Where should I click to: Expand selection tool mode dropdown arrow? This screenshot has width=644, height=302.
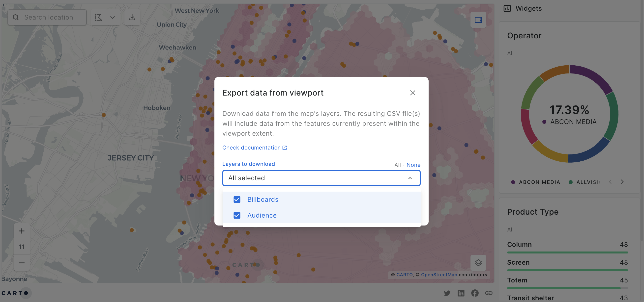click(113, 17)
